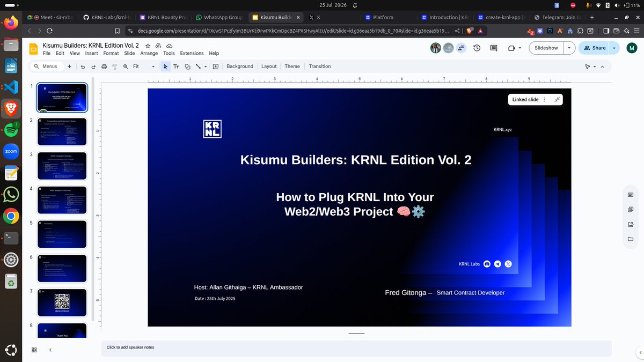The height and width of the screenshot is (362, 644).
Task: Select the slide 2 thumbnail in filmstrip
Action: point(62,132)
